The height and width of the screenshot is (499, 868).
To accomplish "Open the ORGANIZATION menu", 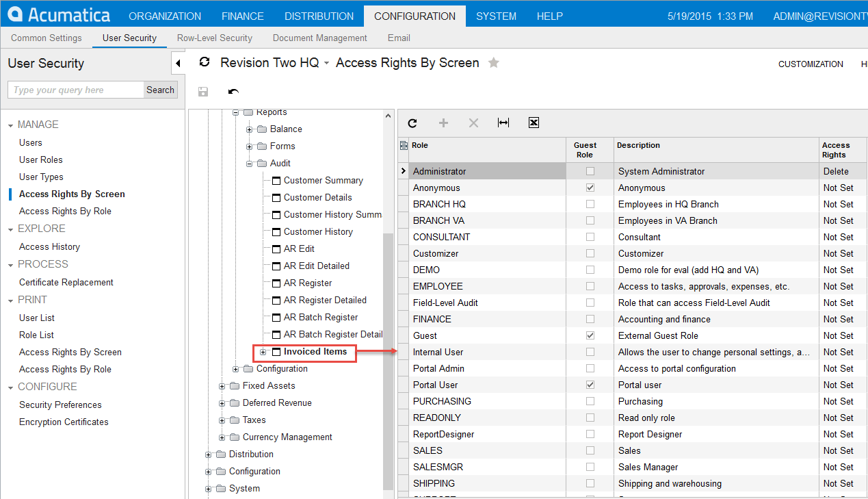I will coord(165,16).
